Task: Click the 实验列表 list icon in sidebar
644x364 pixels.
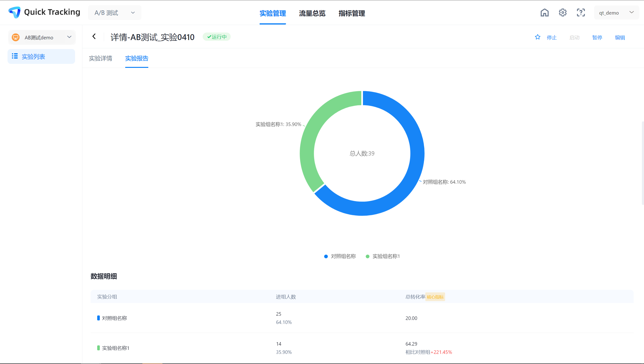Action: tap(15, 56)
